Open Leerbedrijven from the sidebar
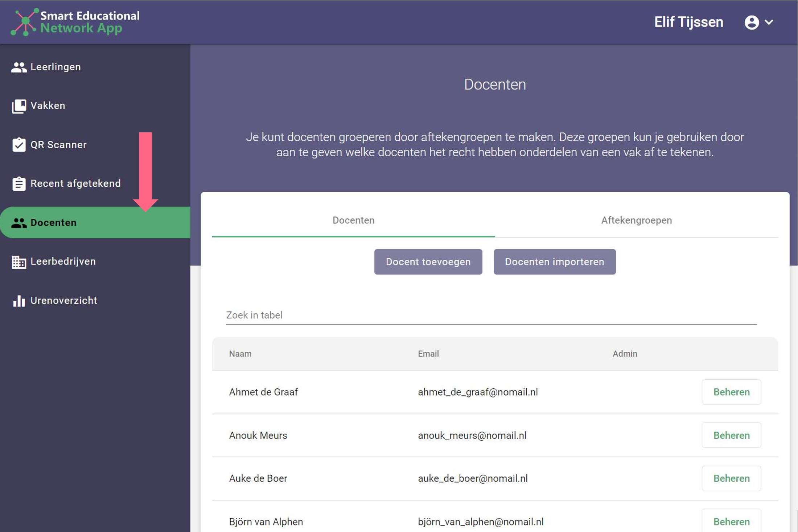798x532 pixels. click(95, 261)
